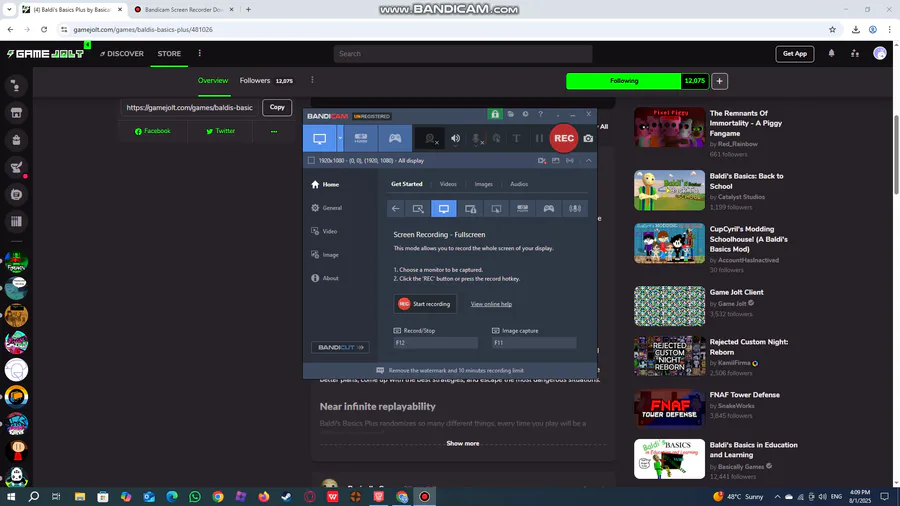Open FNAF Tower Defense game thumbnail
This screenshot has width=900, height=506.
click(x=669, y=408)
